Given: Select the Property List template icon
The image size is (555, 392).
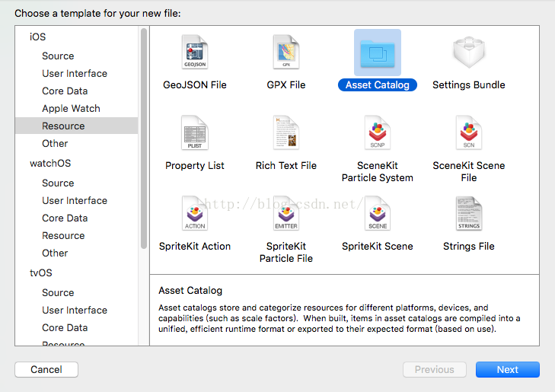Looking at the screenshot, I should 194,133.
